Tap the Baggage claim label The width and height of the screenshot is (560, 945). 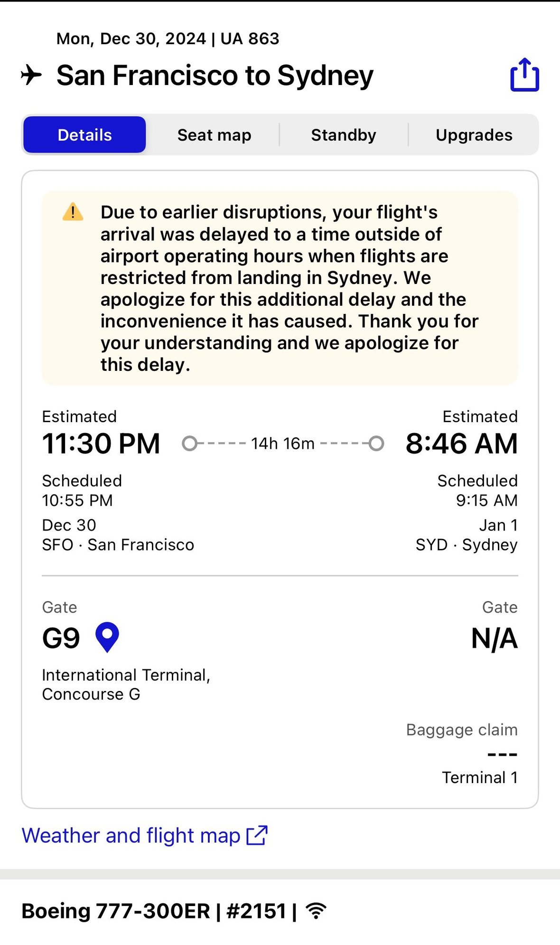[461, 729]
